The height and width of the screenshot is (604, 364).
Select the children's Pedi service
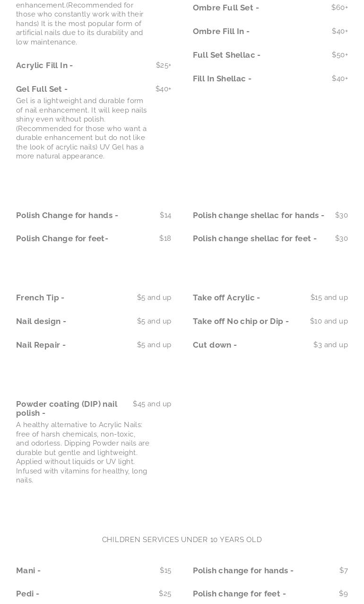[x=27, y=594]
